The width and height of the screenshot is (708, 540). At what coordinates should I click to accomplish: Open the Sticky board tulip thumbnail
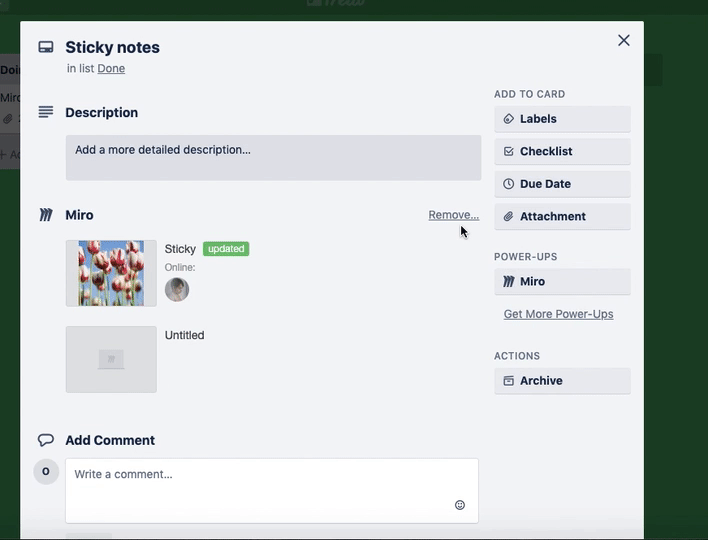[111, 273]
